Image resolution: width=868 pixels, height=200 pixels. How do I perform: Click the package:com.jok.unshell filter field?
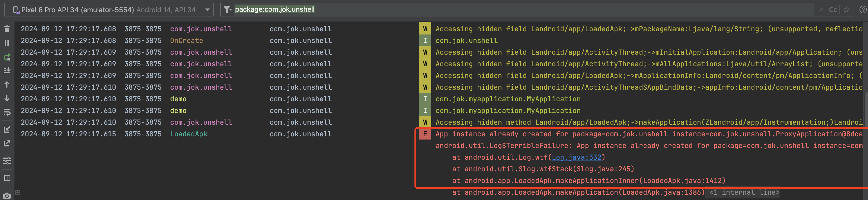[506, 9]
